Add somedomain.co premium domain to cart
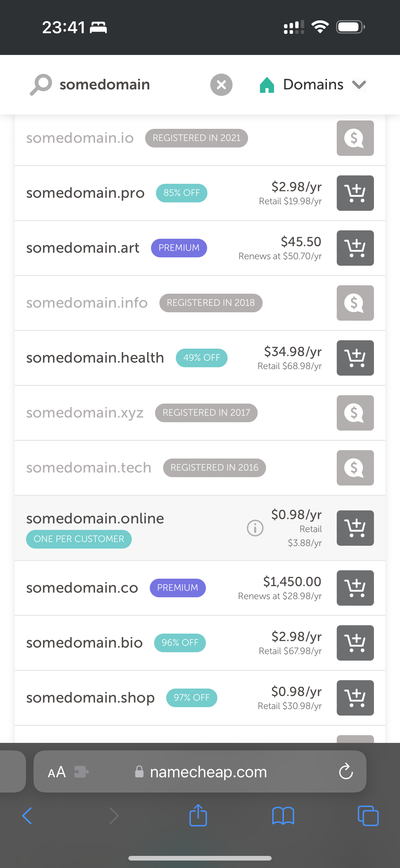This screenshot has height=868, width=400. (x=355, y=588)
